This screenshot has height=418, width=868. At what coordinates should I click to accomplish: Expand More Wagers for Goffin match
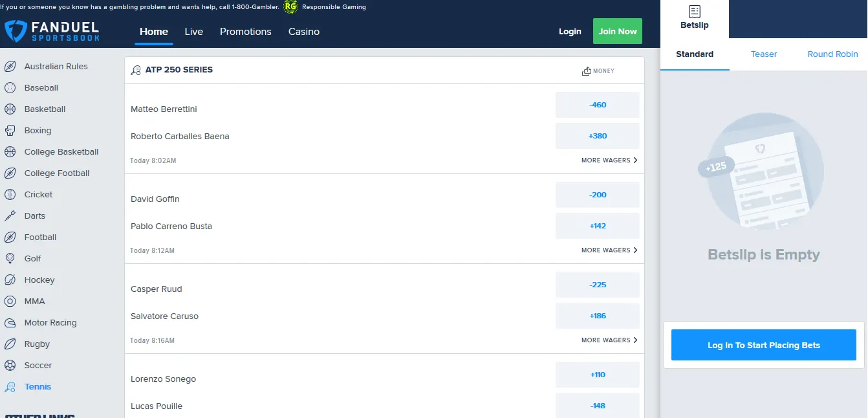[609, 250]
